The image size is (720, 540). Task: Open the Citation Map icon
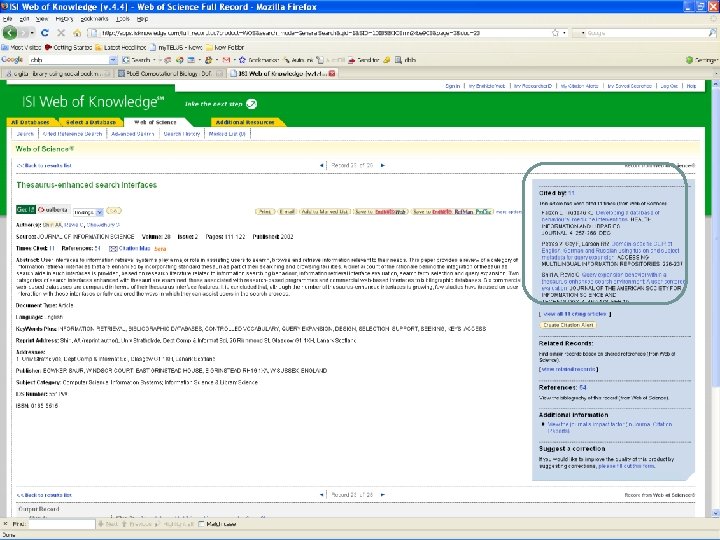[113, 248]
